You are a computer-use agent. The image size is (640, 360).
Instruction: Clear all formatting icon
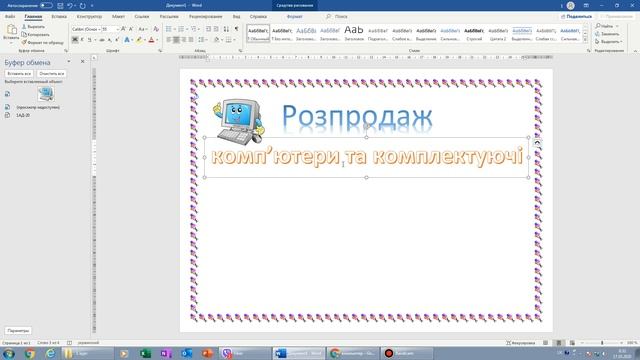156,29
